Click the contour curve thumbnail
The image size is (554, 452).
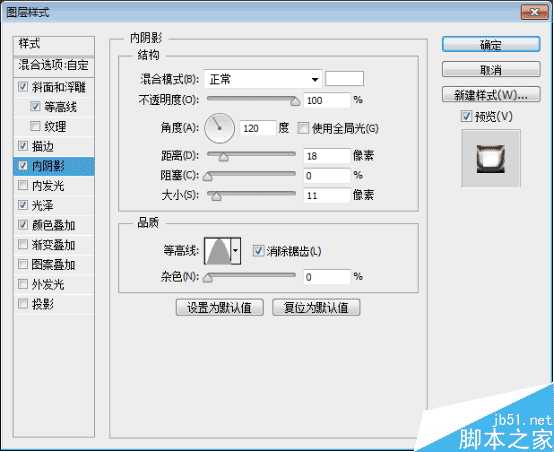coord(218,251)
